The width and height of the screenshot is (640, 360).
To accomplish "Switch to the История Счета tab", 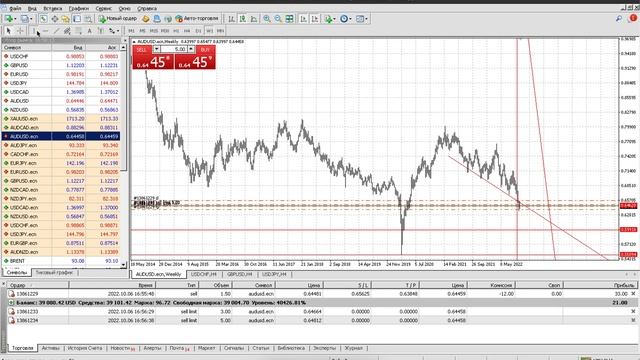I will (x=85, y=348).
